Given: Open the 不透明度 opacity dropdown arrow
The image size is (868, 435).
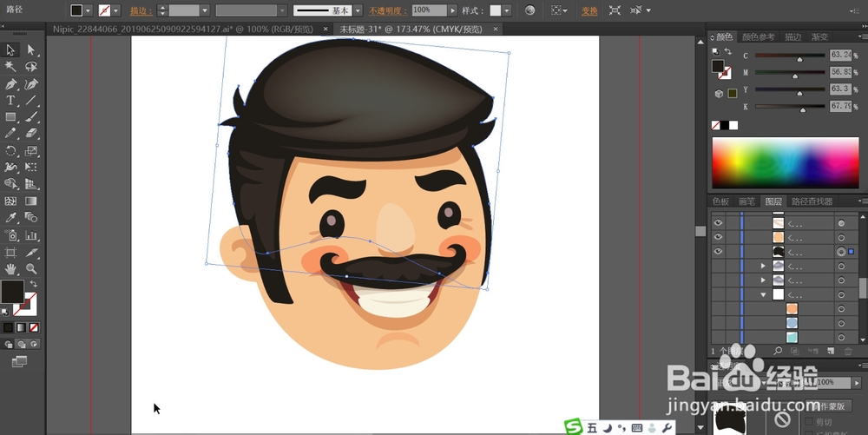Looking at the screenshot, I should pos(453,10).
